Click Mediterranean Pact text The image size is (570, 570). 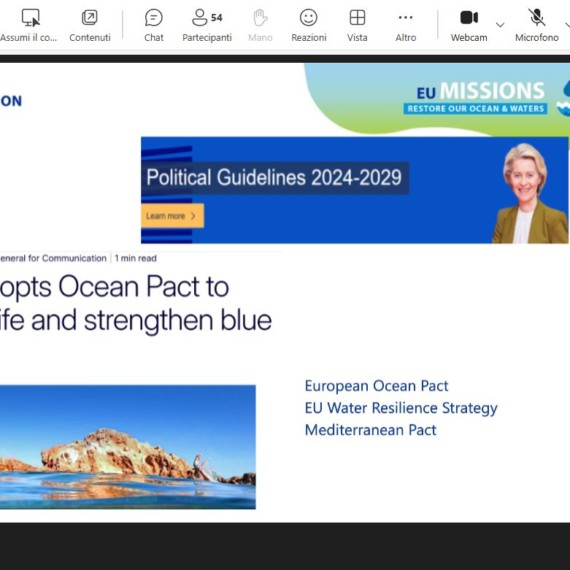370,430
